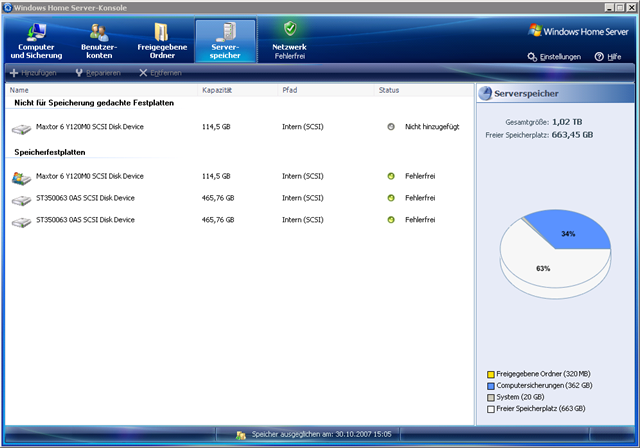Click the Entfernen X icon
This screenshot has height=448, width=640.
pos(143,73)
